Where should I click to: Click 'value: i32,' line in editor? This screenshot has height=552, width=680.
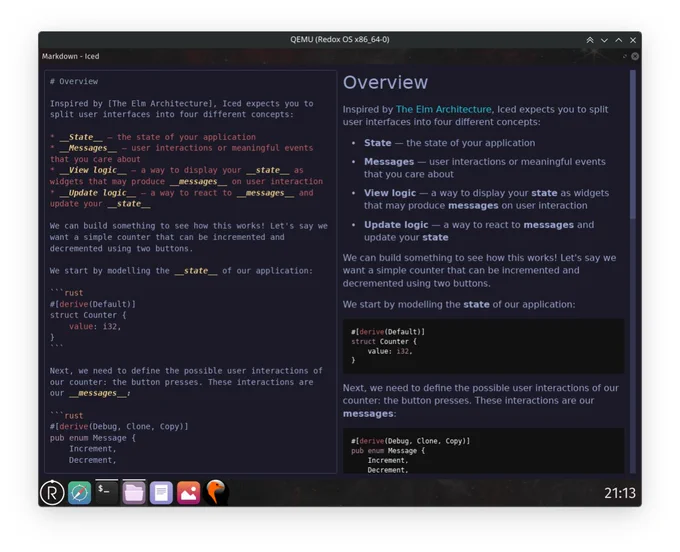tap(95, 327)
